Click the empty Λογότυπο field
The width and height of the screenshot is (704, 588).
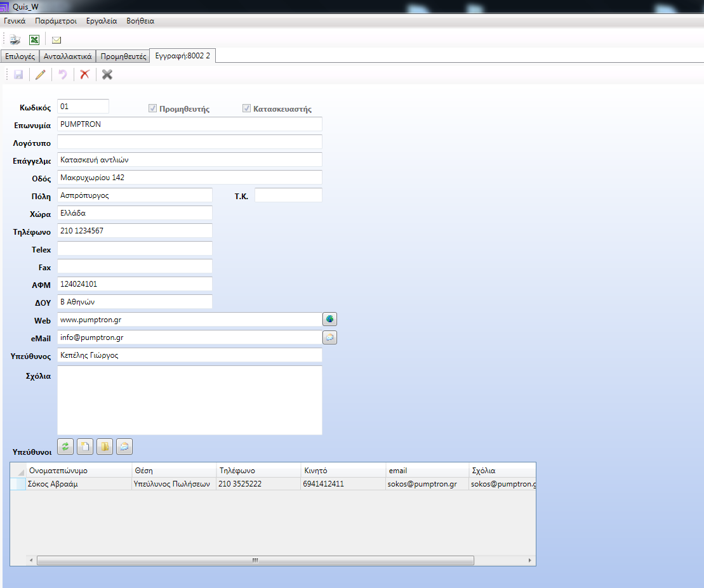pyautogui.click(x=189, y=141)
